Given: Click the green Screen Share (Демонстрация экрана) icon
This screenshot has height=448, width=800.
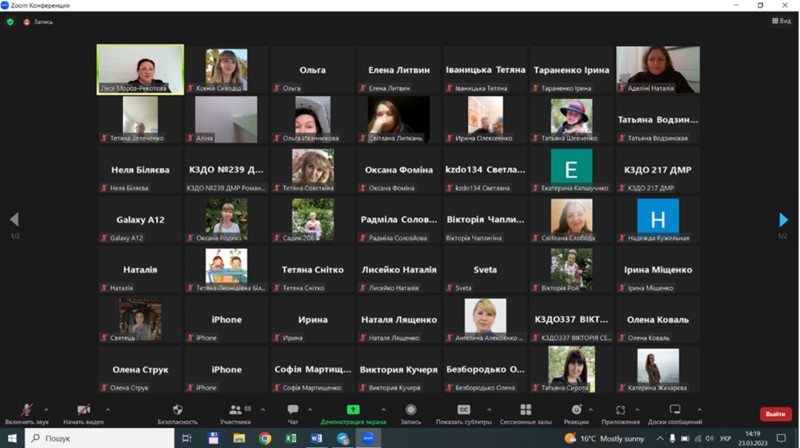Looking at the screenshot, I should tap(353, 410).
